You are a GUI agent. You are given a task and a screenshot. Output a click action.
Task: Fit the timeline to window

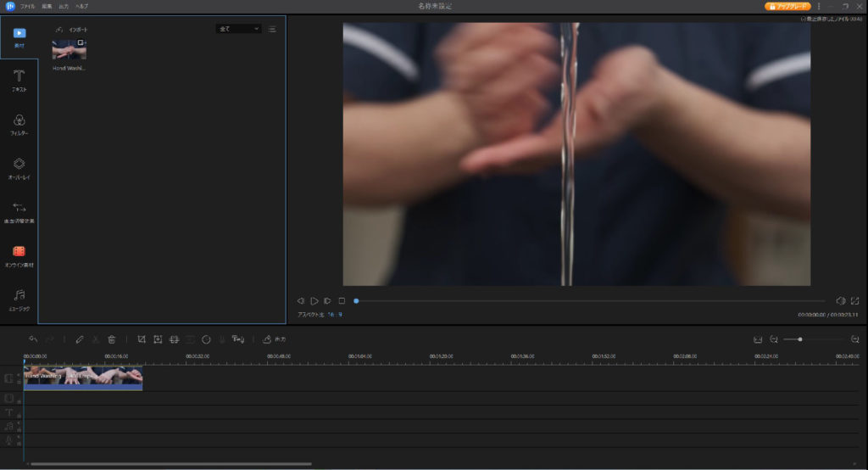(x=758, y=339)
